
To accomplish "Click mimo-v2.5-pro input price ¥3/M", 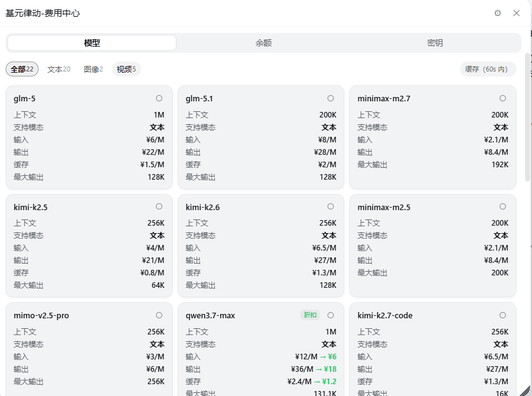I will pyautogui.click(x=155, y=357).
